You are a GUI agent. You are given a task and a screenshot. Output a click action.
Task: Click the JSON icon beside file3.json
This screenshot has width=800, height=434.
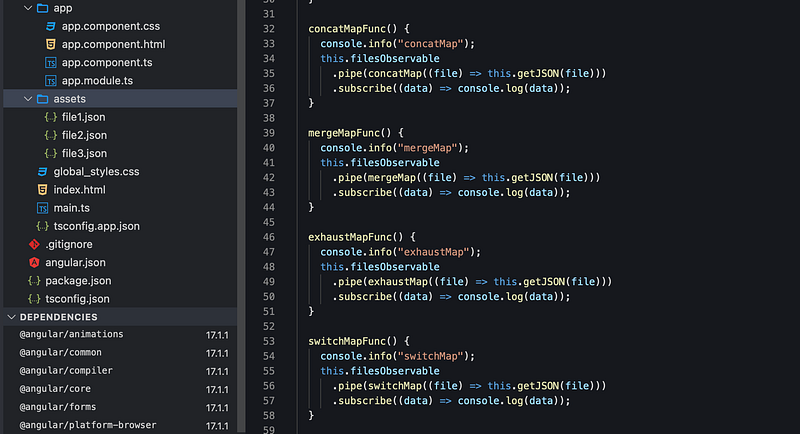(51, 154)
